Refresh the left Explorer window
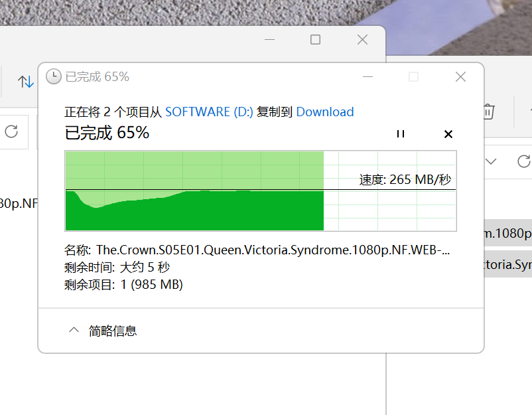 [x=11, y=131]
